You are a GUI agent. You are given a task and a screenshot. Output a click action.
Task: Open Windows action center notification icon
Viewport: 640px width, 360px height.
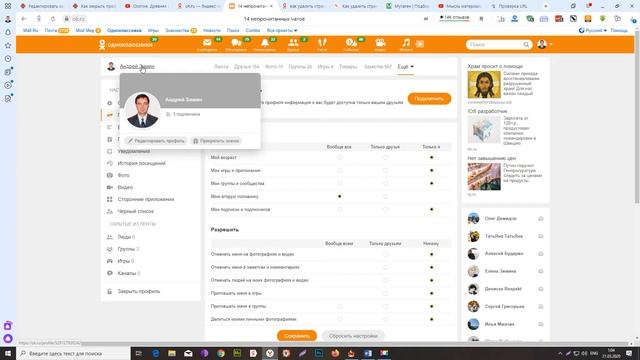[629, 353]
